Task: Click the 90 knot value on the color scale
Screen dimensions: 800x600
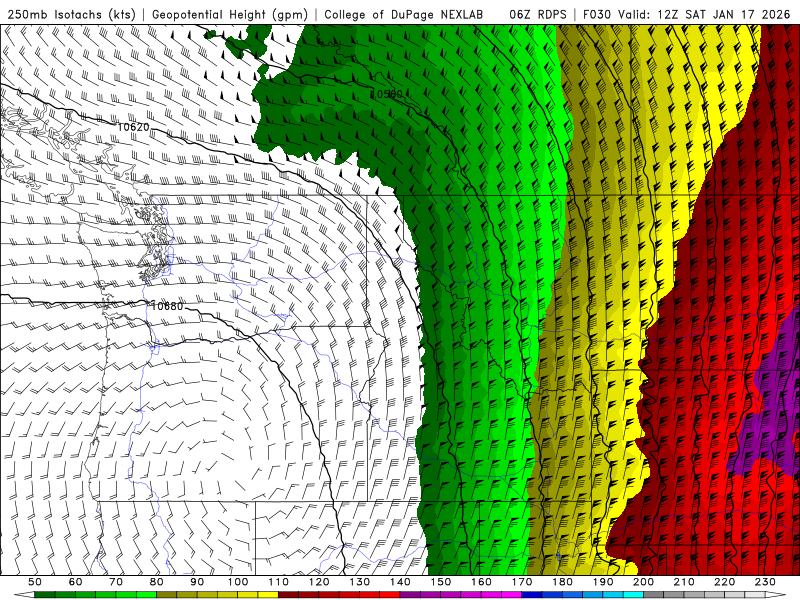Action: 197,582
